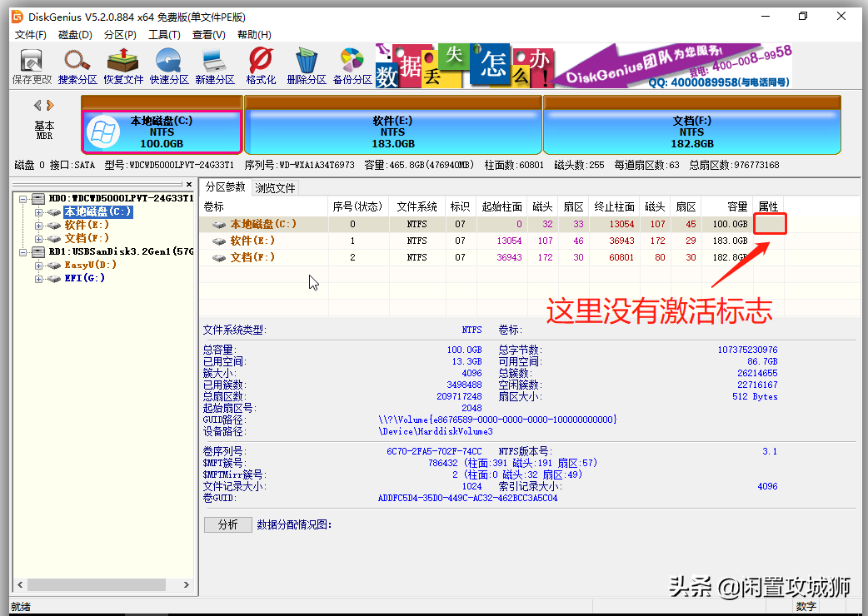Expand the 软件(E:) tree node

[38, 225]
